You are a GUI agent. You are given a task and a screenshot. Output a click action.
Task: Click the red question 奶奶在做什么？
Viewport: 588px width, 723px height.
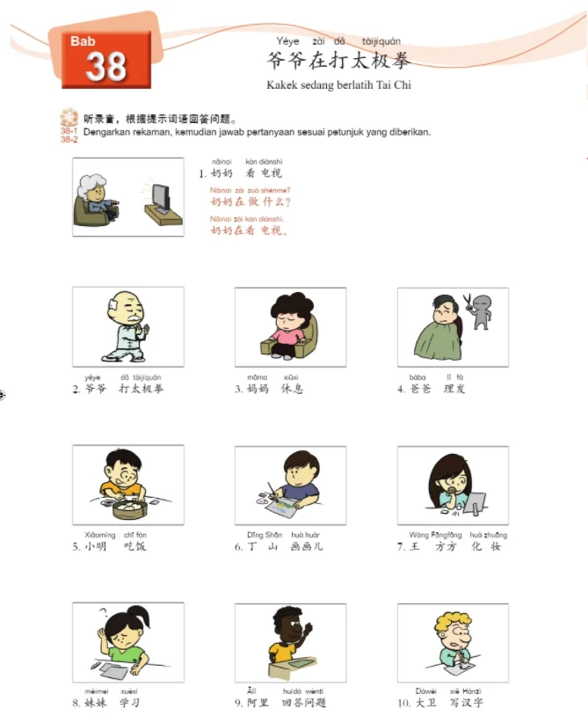tap(250, 201)
